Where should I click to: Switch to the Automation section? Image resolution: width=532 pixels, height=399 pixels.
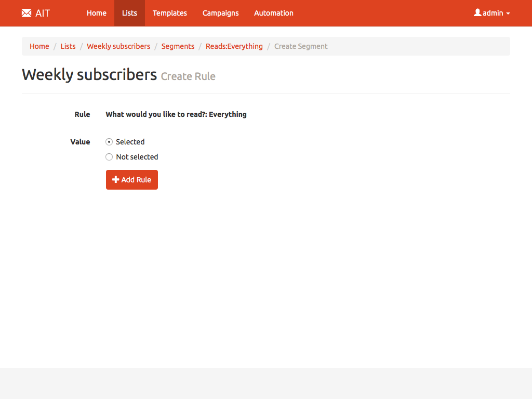pyautogui.click(x=274, y=13)
